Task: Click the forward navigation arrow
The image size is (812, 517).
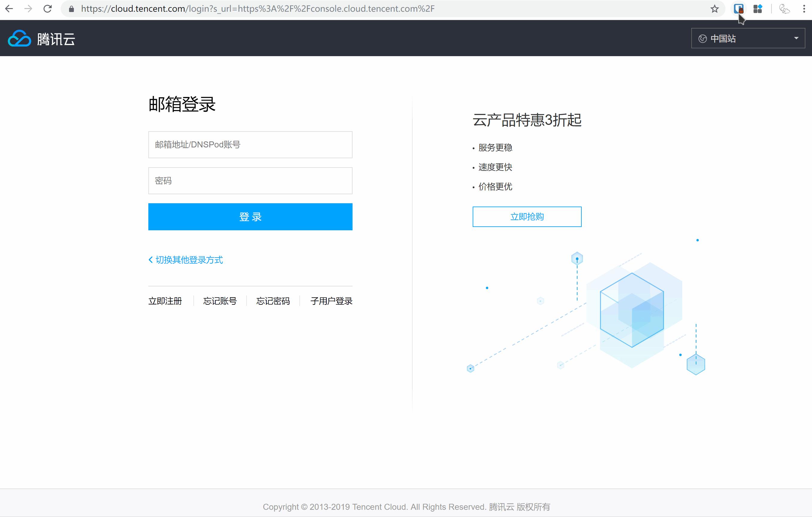Action: click(28, 8)
